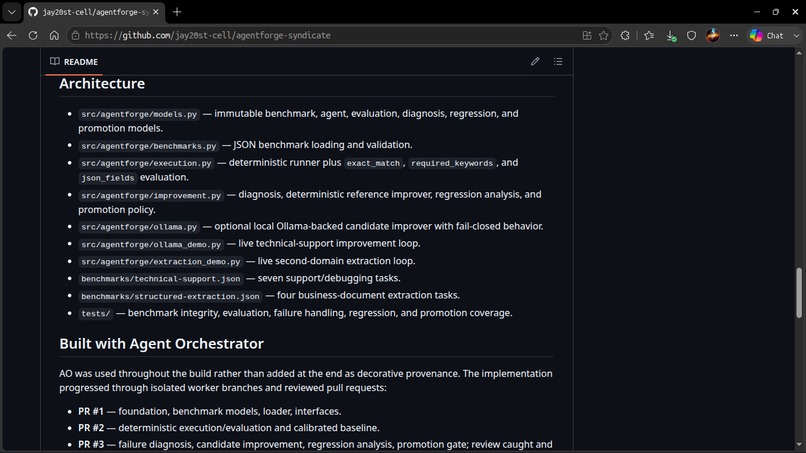Click the scrollbar down arrow
Viewport: 806px width, 453px height.
(x=799, y=445)
